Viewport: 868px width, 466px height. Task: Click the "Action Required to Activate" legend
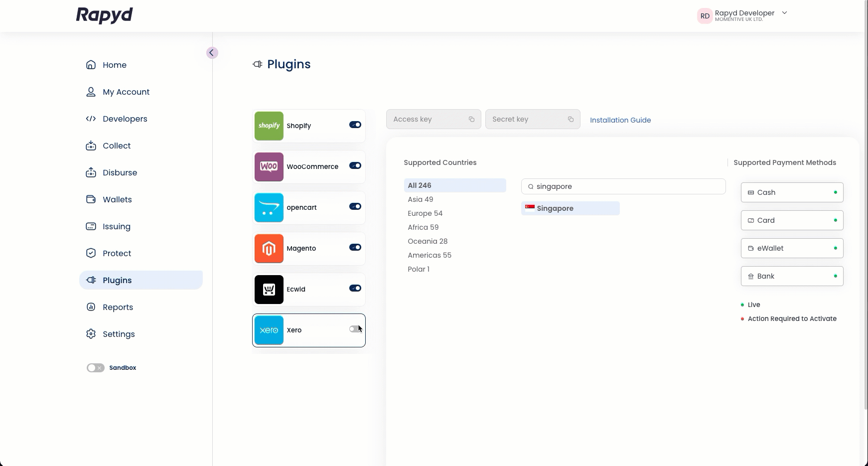click(792, 318)
